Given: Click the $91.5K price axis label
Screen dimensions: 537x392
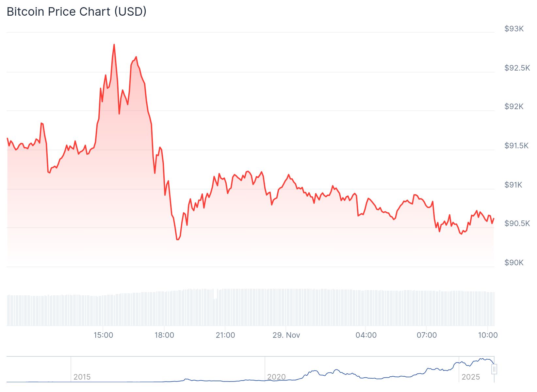Looking at the screenshot, I should coord(516,146).
